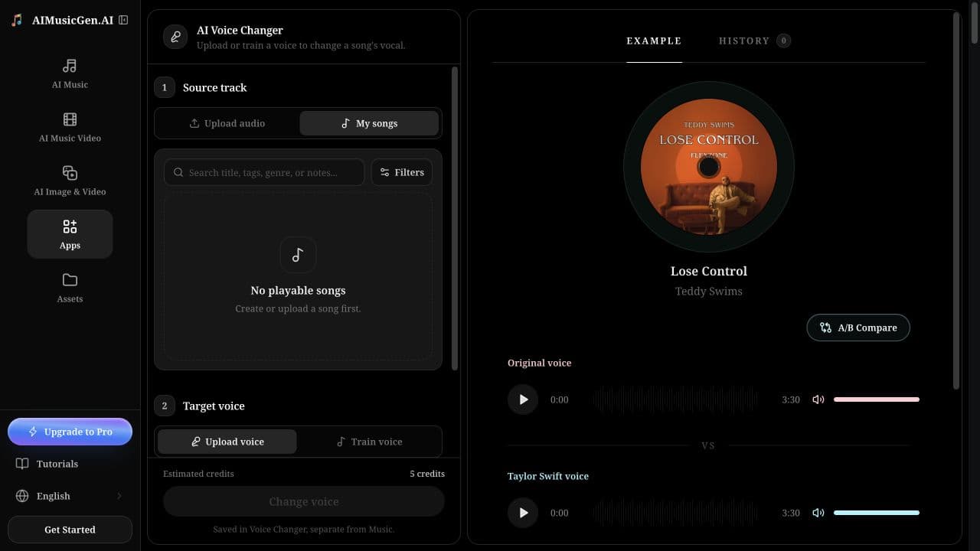The width and height of the screenshot is (980, 551).
Task: Play the Taylor Swift voice example
Action: coord(523,513)
